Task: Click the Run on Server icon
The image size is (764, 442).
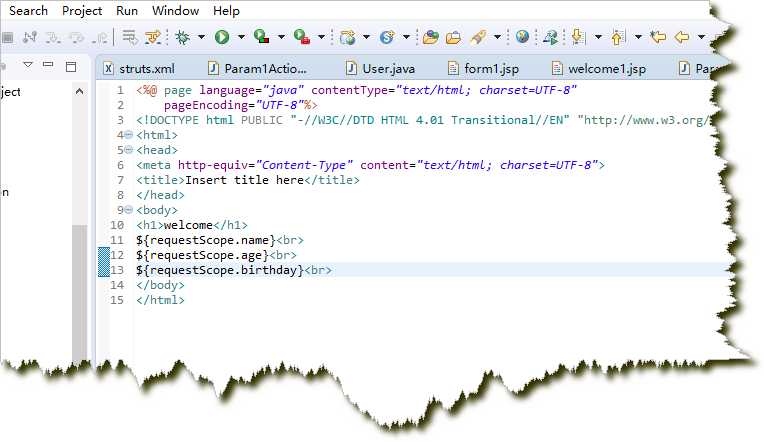Action: point(551,37)
